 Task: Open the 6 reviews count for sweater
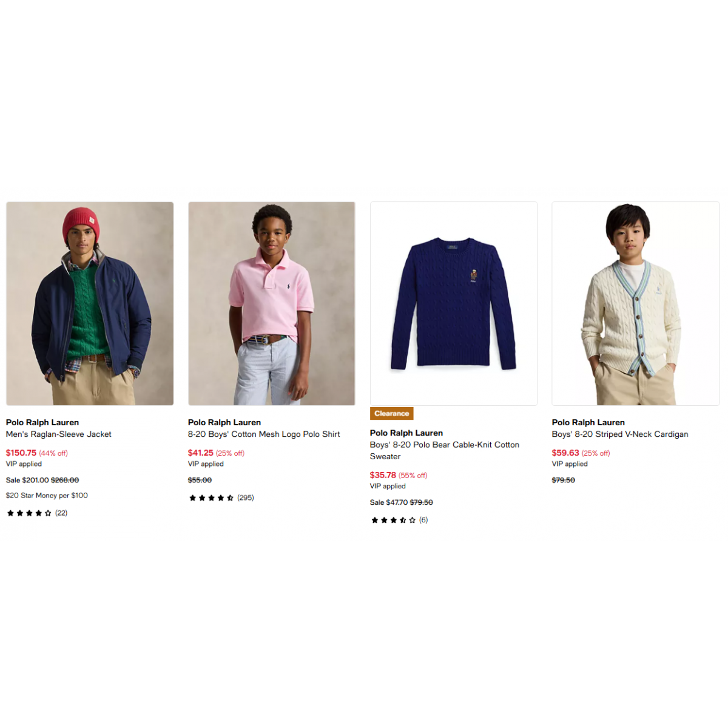pyautogui.click(x=423, y=521)
